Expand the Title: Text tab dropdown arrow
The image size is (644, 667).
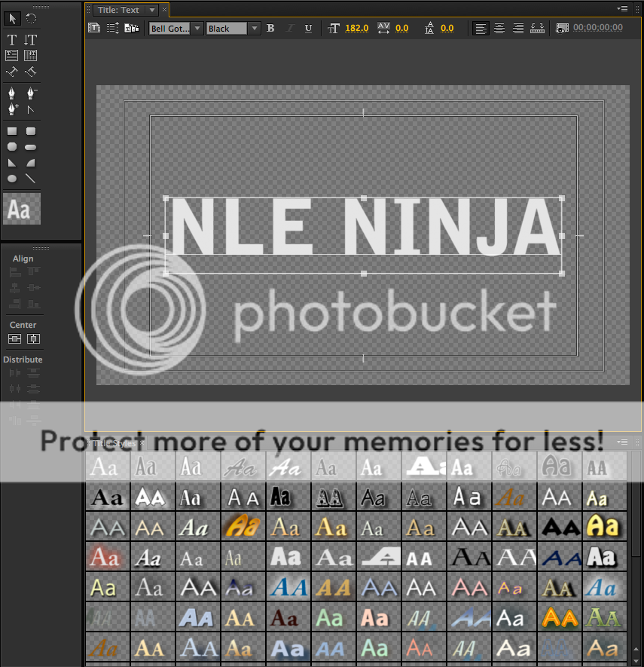[151, 9]
